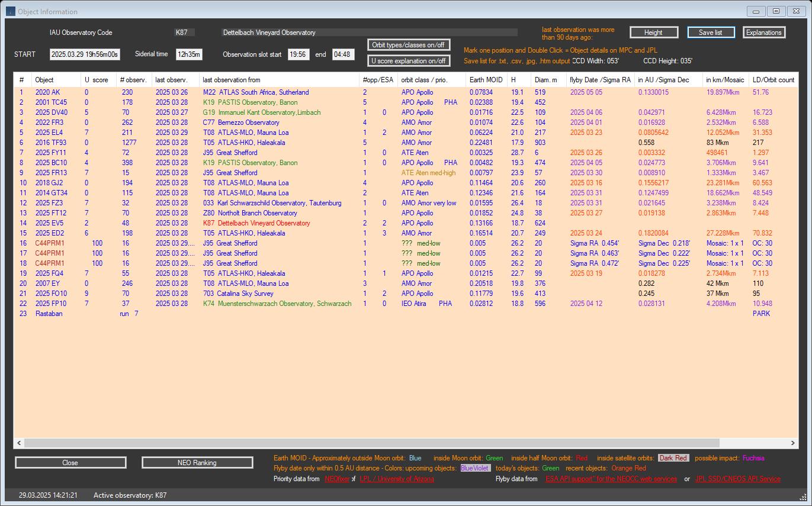The image size is (812, 506).
Task: Open the JPL SSD/CNEOS API Service link
Action: 738,479
